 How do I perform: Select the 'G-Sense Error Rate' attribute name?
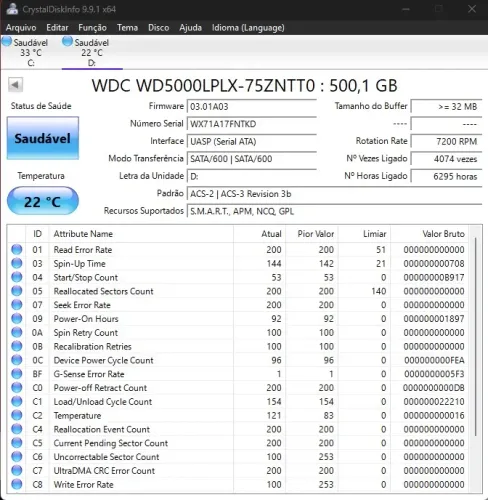coord(89,374)
